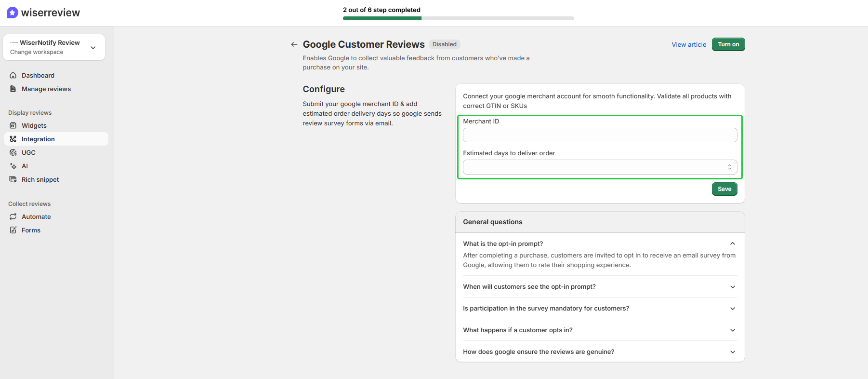The image size is (868, 379).
Task: Expand 'Is participation in the survey mandatory' question
Action: click(x=600, y=308)
